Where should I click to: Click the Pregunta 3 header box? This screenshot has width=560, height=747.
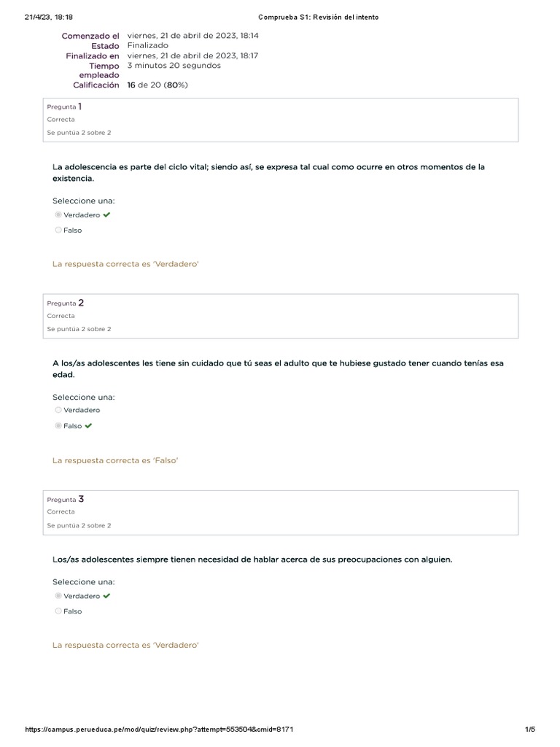(x=282, y=512)
